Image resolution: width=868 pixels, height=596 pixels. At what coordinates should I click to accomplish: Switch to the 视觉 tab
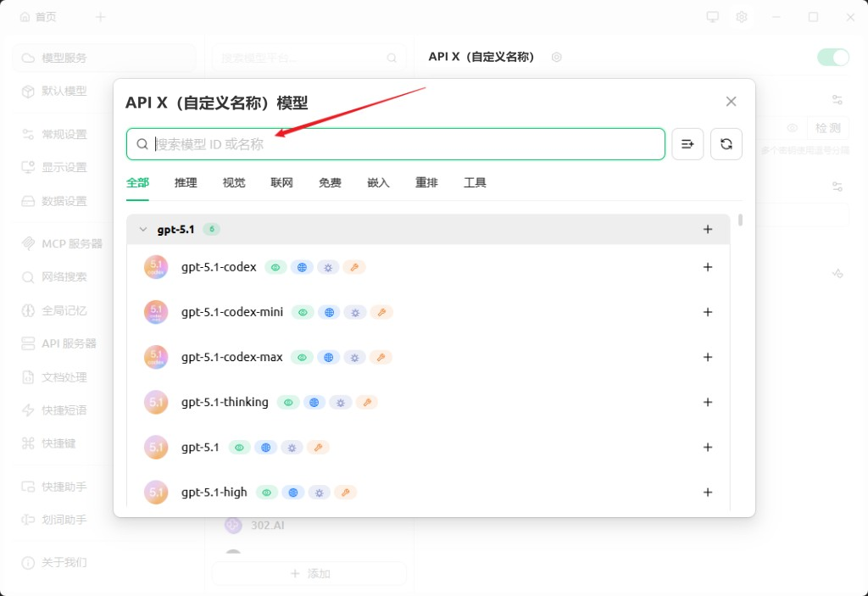point(234,183)
